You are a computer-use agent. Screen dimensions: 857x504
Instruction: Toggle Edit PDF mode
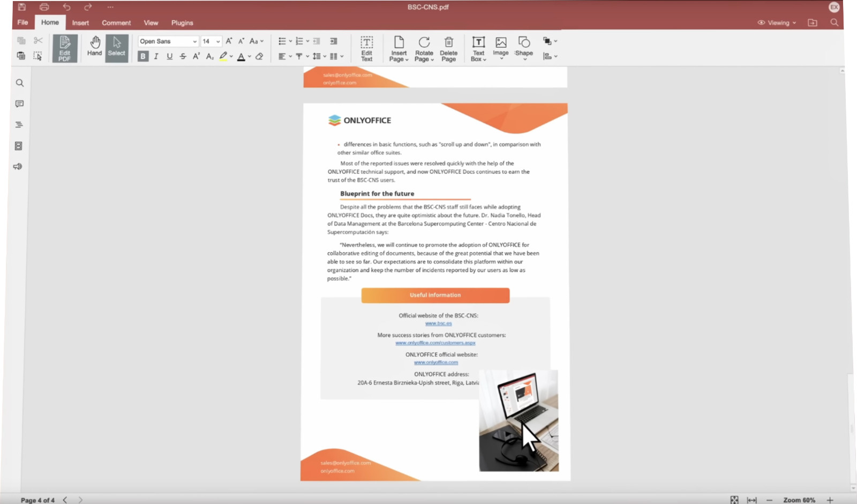pyautogui.click(x=65, y=48)
